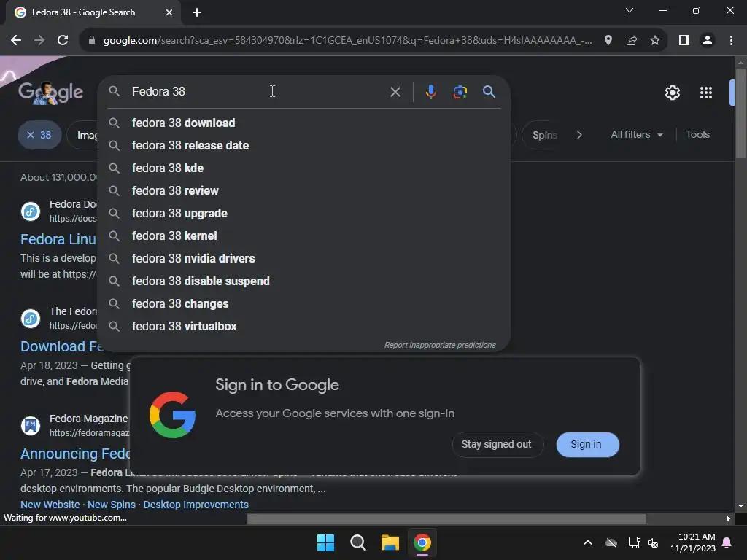Open the Chrome profile icon

pos(708,41)
